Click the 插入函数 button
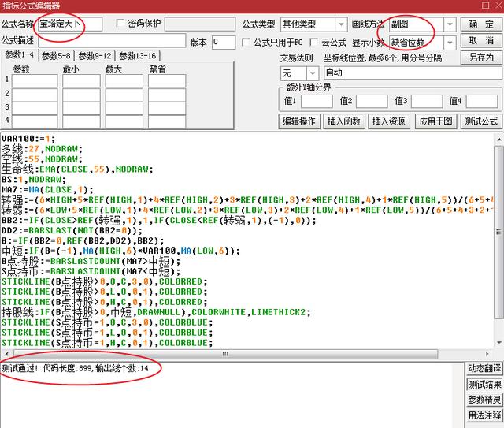The width and height of the screenshot is (504, 428). pyautogui.click(x=343, y=121)
